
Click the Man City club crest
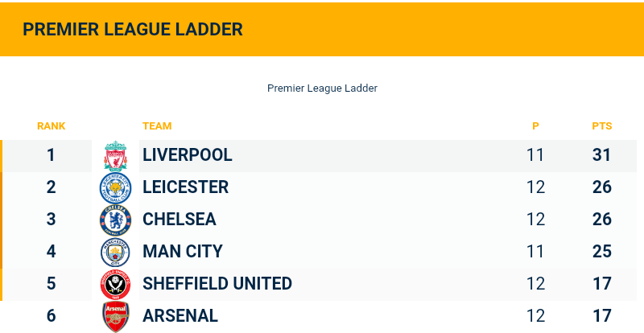point(115,253)
